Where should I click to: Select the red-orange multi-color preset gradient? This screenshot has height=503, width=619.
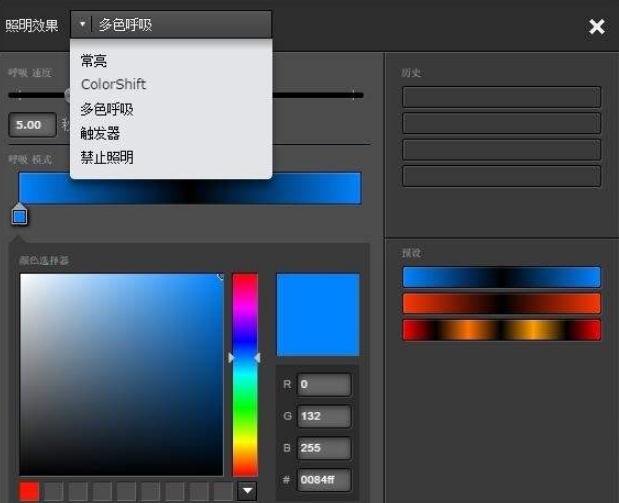click(501, 330)
